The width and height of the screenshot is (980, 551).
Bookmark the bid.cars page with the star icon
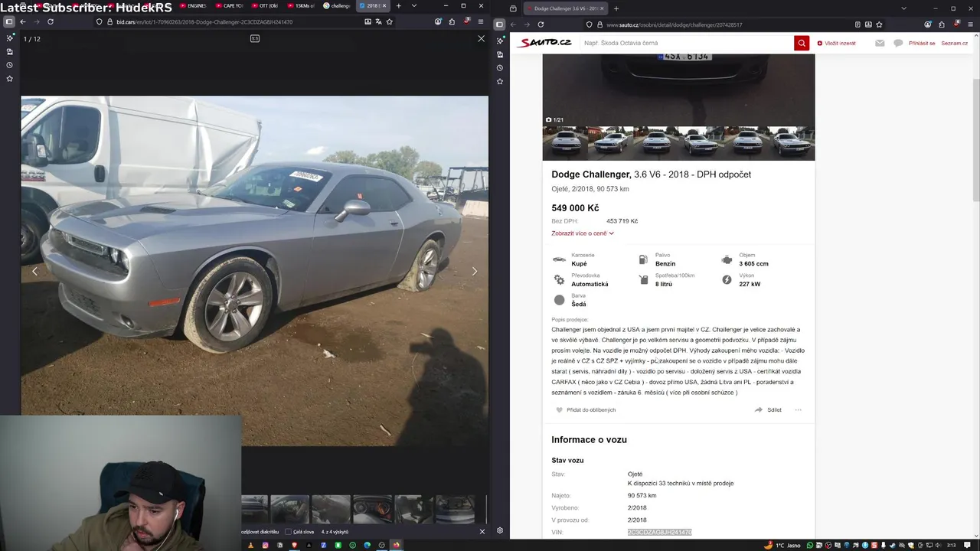(x=389, y=21)
